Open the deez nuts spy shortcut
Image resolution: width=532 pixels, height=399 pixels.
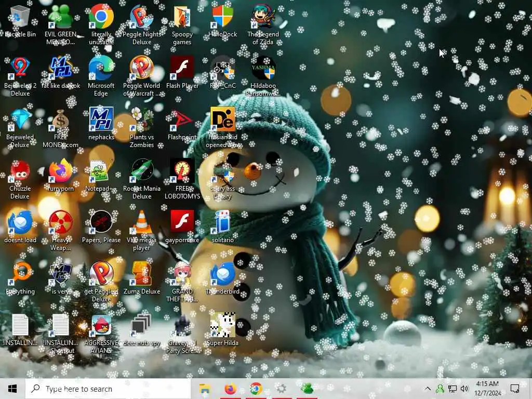tap(142, 330)
